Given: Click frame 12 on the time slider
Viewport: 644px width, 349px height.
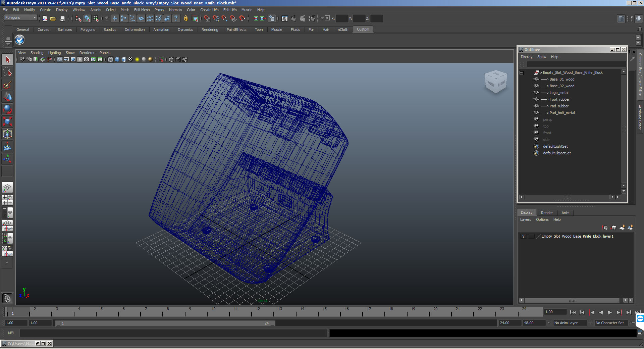Looking at the screenshot, I should pos(258,312).
